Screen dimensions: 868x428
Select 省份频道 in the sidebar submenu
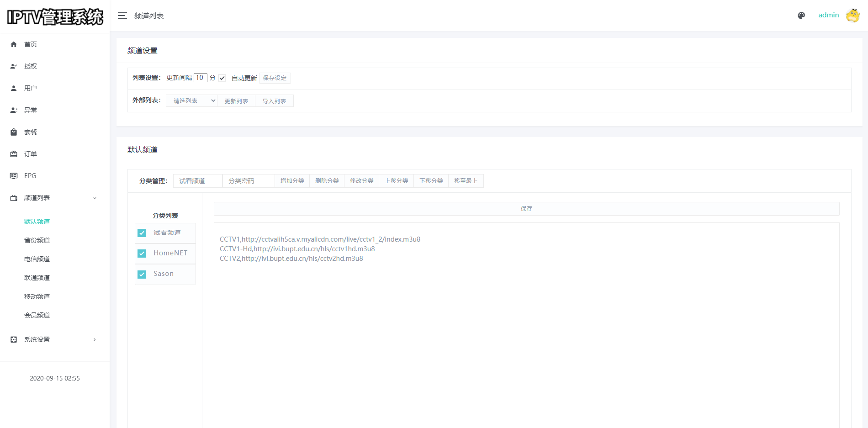[37, 240]
